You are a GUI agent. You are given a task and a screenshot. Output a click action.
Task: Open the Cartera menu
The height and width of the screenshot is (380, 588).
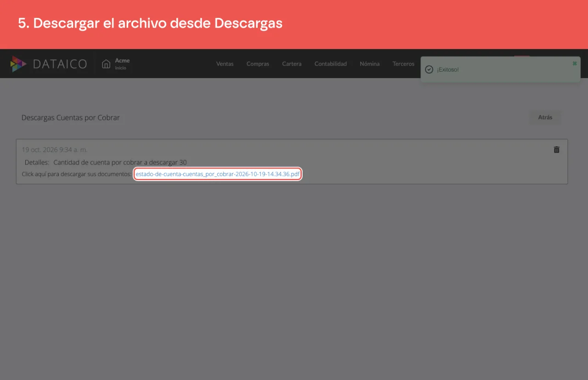point(292,64)
